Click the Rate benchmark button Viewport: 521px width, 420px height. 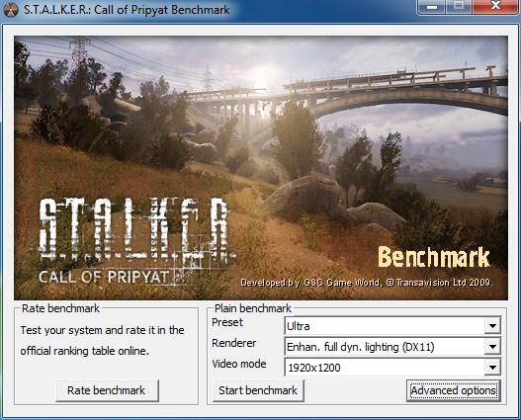tap(107, 390)
